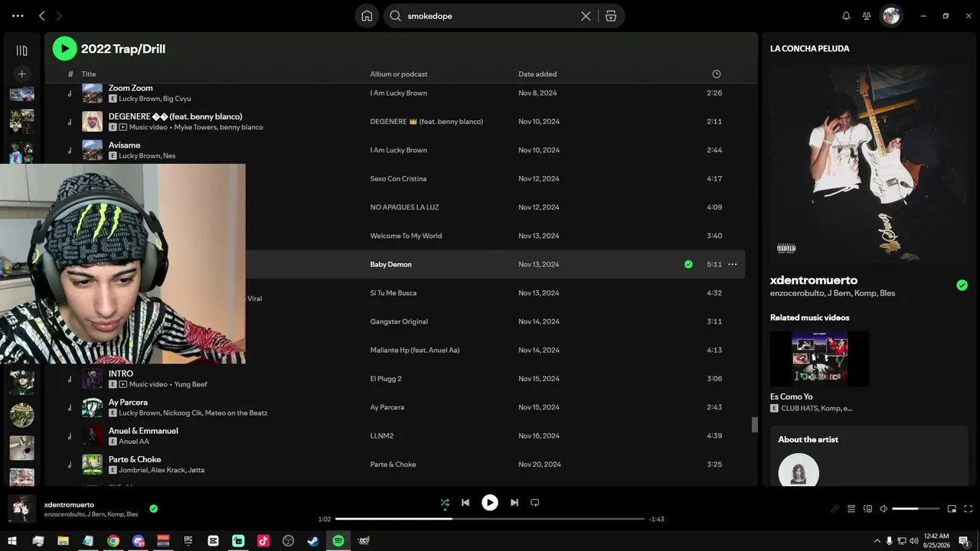Screen dimensions: 980x551
Task: Toggle saved checkmark on Baby Demon row
Action: pos(688,265)
